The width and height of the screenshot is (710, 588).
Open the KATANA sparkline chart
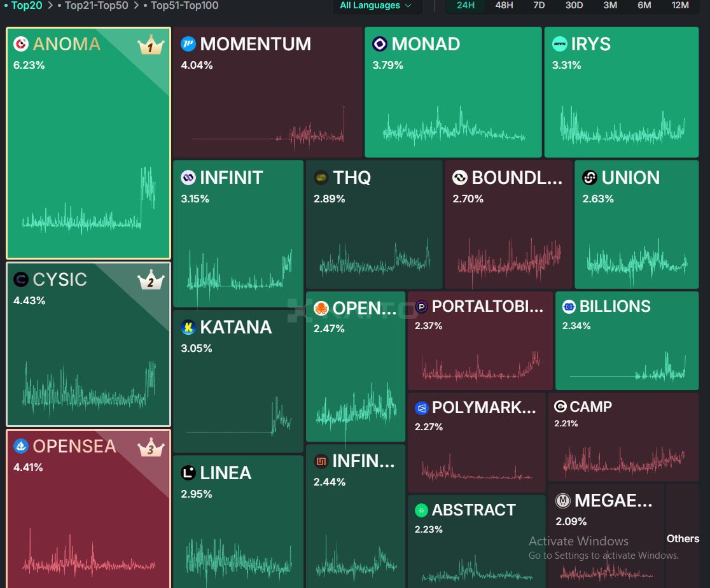[x=238, y=417]
